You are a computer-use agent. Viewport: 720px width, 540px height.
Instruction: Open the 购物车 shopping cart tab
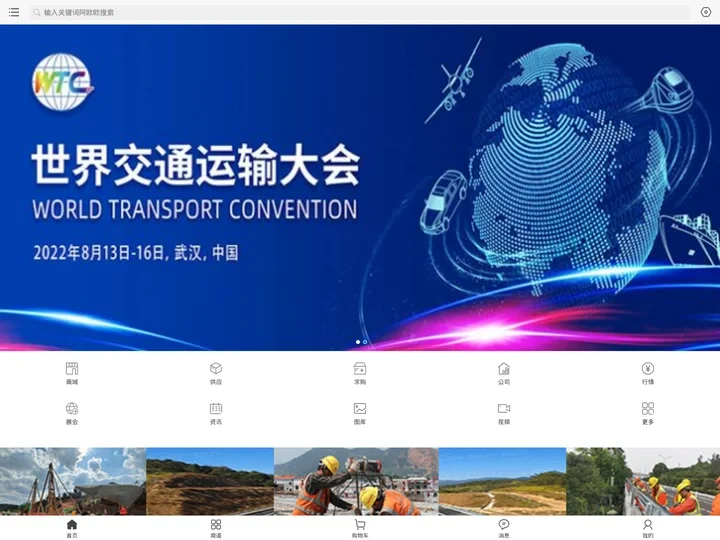click(360, 528)
